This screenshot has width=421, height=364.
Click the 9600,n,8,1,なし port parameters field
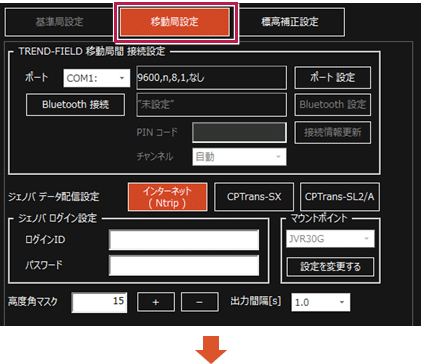pyautogui.click(x=211, y=78)
